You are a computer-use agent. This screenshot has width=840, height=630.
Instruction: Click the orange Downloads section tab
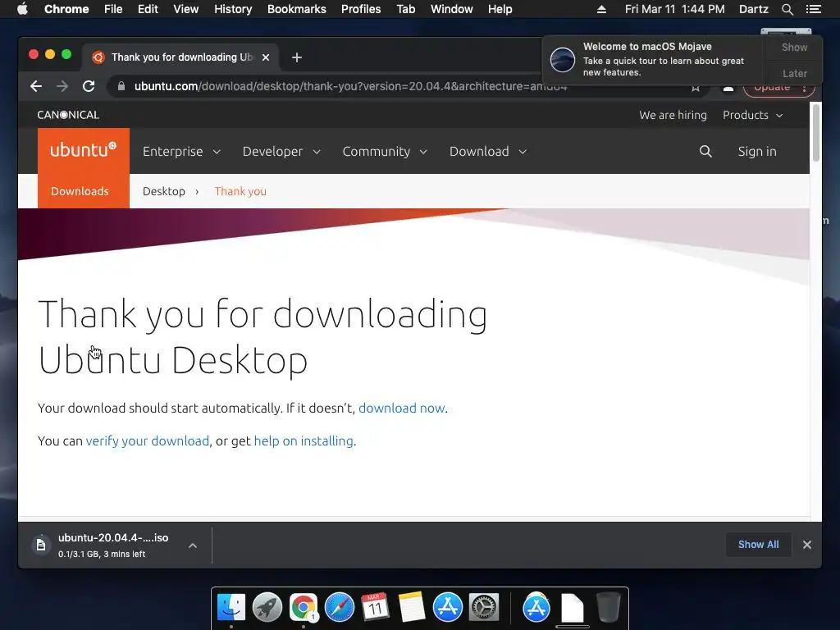80,191
